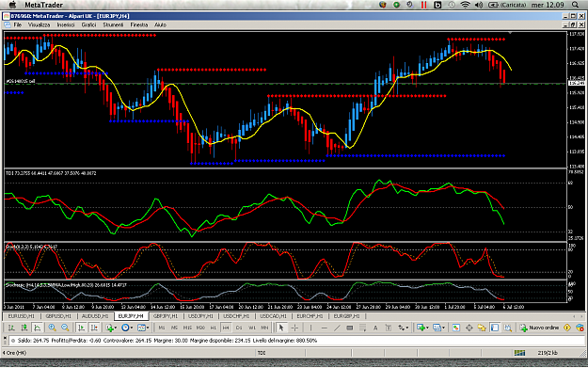Open the indicators list dropdown
588x368 pixels.
[x=111, y=328]
